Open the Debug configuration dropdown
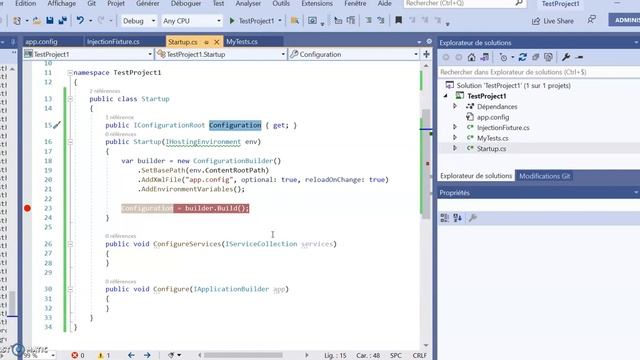Viewport: 640px width, 360px height. coord(139,21)
